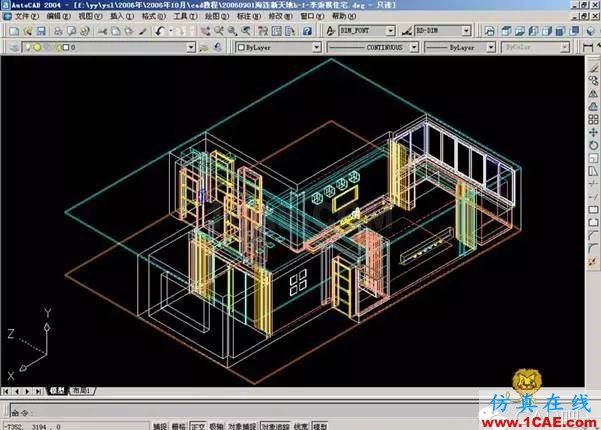Open the Layer Properties Manager icon
Viewport: 601px width, 430px height.
pos(14,48)
